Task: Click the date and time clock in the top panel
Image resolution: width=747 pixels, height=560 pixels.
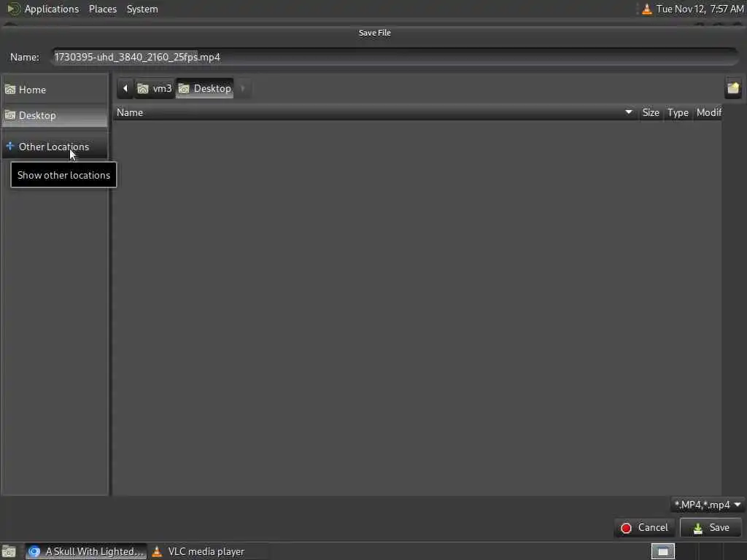Action: [x=700, y=9]
